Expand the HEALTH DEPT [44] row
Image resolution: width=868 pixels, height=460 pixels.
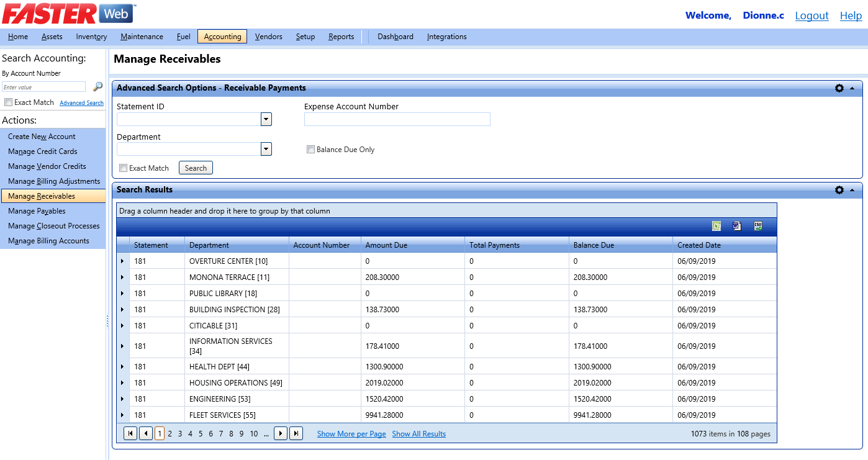tap(122, 367)
